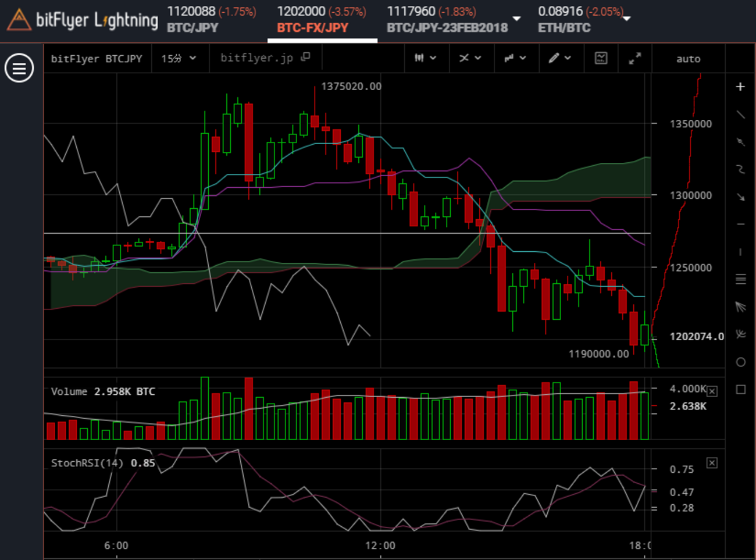The width and height of the screenshot is (756, 560).
Task: Open the 15分 timeframe dropdown
Action: 179,58
